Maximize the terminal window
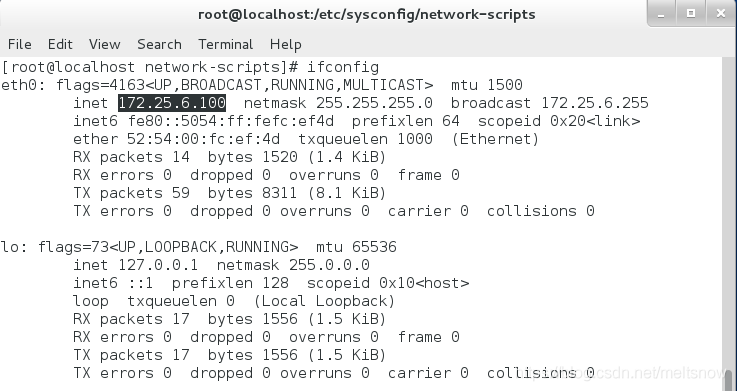The height and width of the screenshot is (391, 737). tap(690, 14)
